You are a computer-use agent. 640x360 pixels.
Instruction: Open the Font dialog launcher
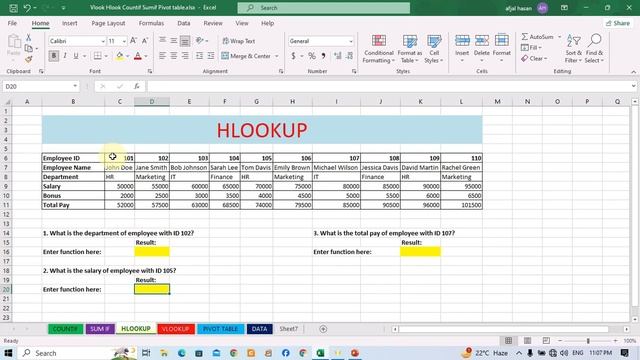point(150,71)
